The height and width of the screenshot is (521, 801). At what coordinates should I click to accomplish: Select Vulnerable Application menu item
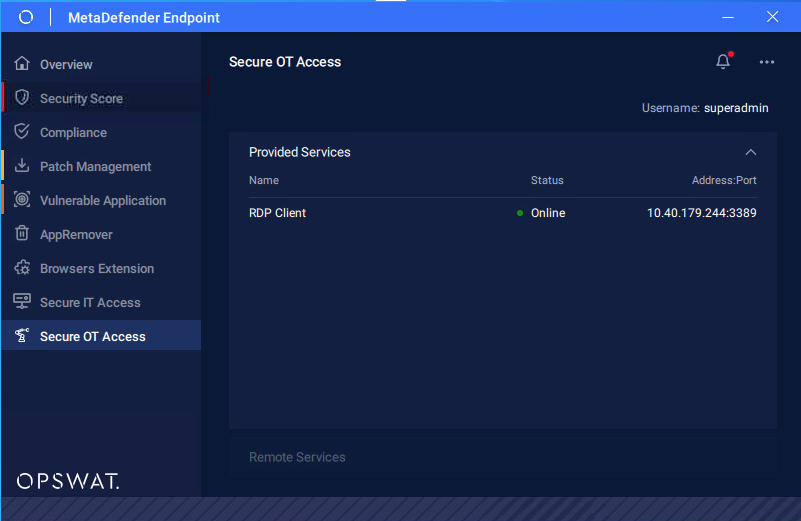(101, 200)
